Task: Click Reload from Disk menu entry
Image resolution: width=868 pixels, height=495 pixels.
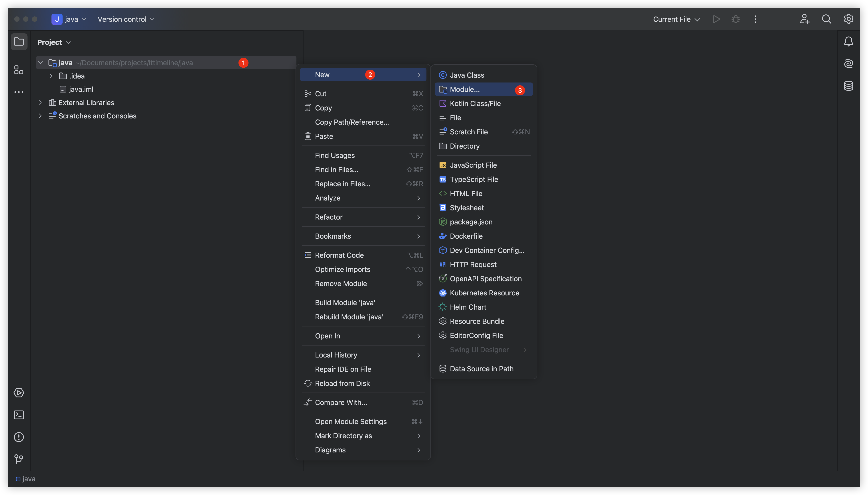Action: [342, 383]
